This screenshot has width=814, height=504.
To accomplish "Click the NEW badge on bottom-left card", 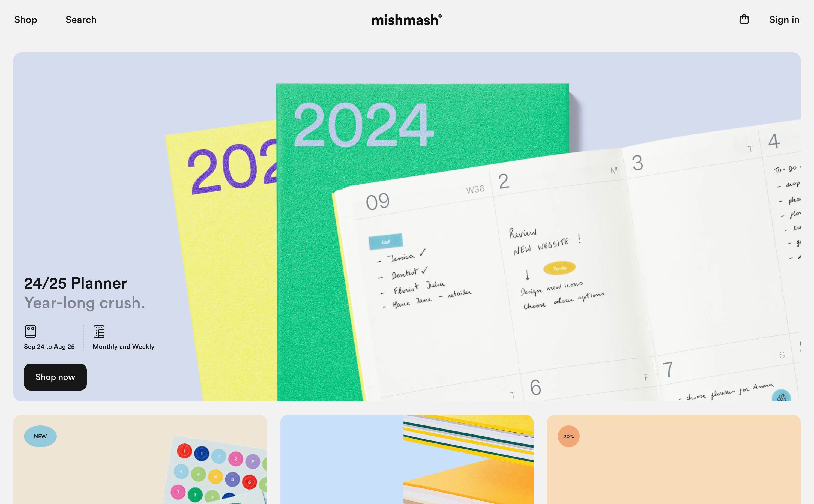I will click(x=40, y=436).
